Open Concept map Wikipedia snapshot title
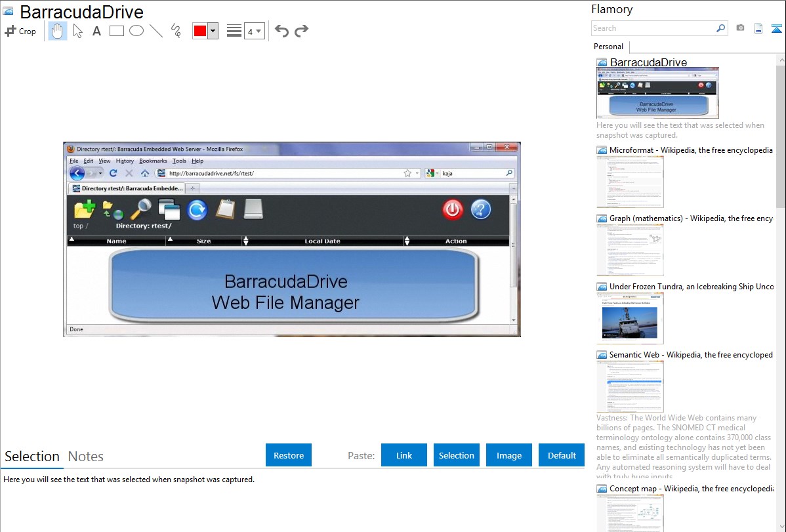The image size is (786, 532). (691, 488)
